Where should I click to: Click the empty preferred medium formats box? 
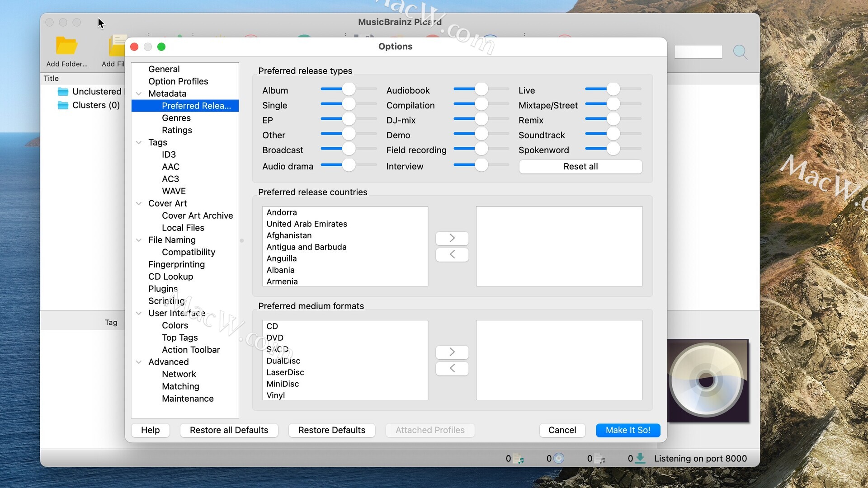(559, 360)
